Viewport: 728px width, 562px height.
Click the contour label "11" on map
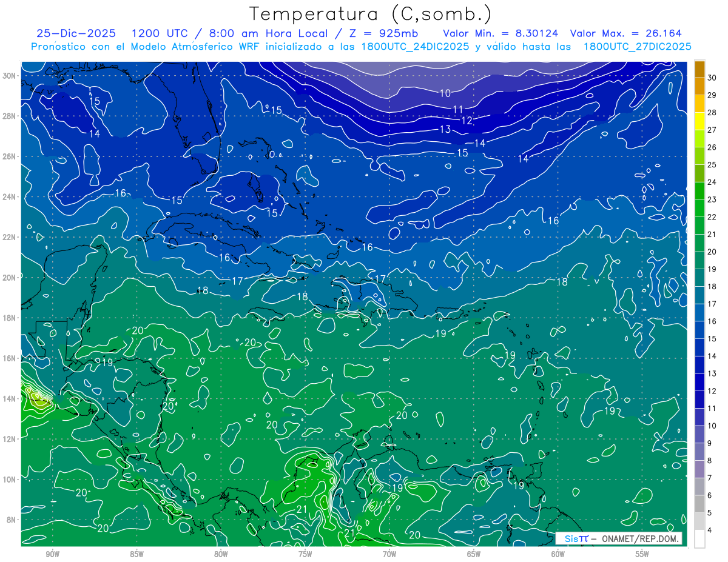pos(458,110)
